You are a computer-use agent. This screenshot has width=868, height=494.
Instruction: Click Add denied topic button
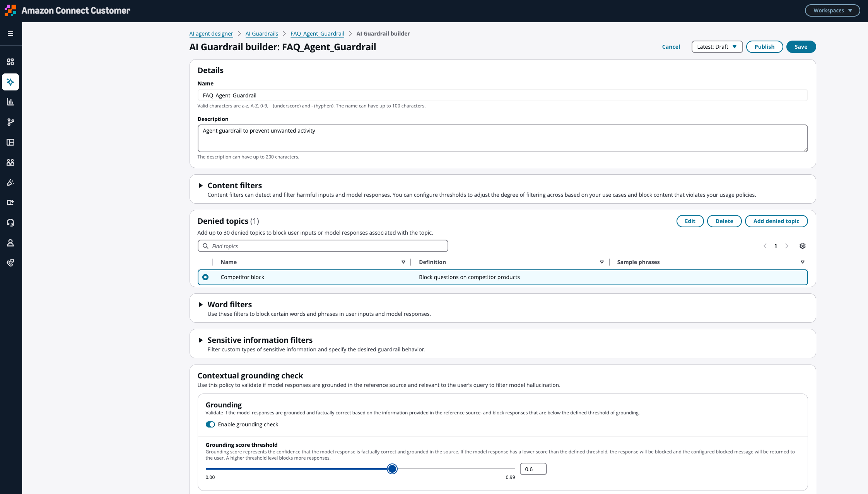click(776, 221)
